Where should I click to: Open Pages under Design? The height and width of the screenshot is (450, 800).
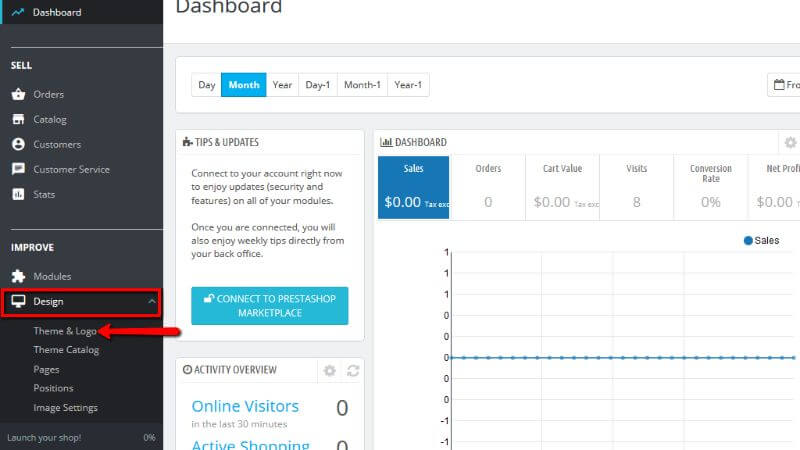coord(46,369)
